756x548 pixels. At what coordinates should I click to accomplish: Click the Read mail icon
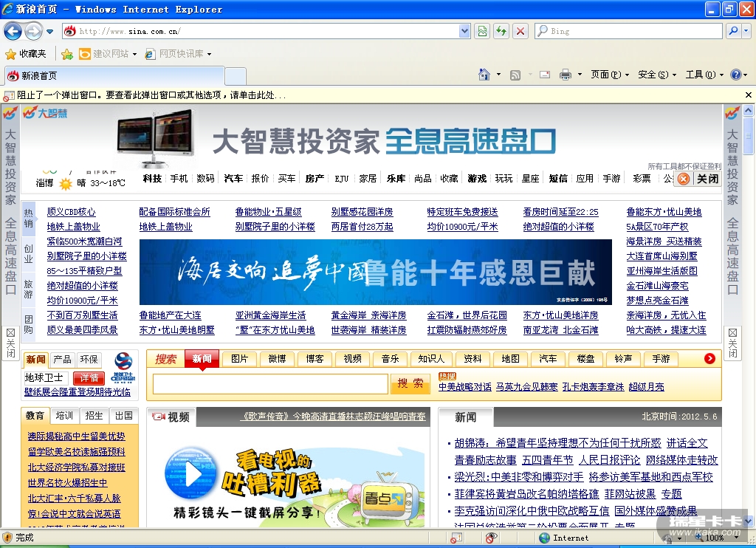[545, 75]
